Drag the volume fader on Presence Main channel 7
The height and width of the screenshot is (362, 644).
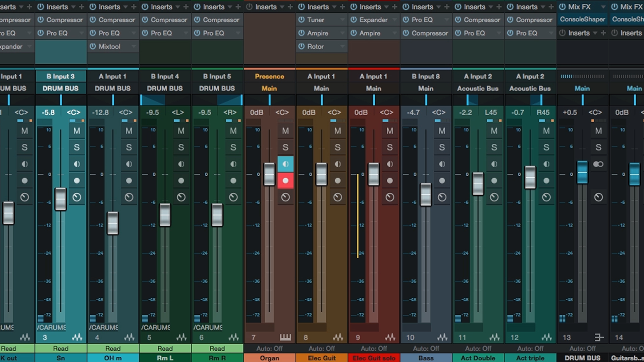269,173
